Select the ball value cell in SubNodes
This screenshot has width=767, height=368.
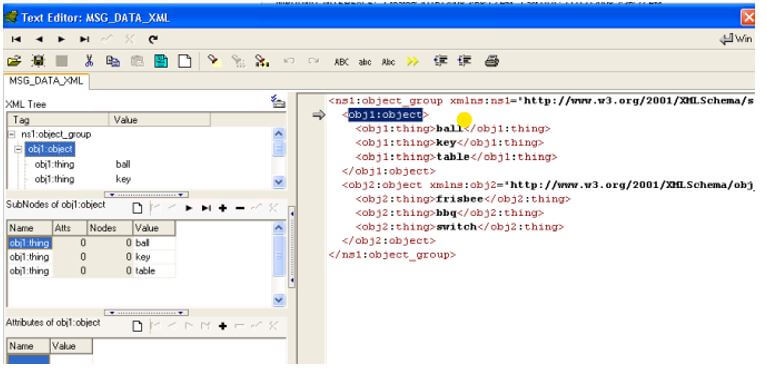click(154, 243)
